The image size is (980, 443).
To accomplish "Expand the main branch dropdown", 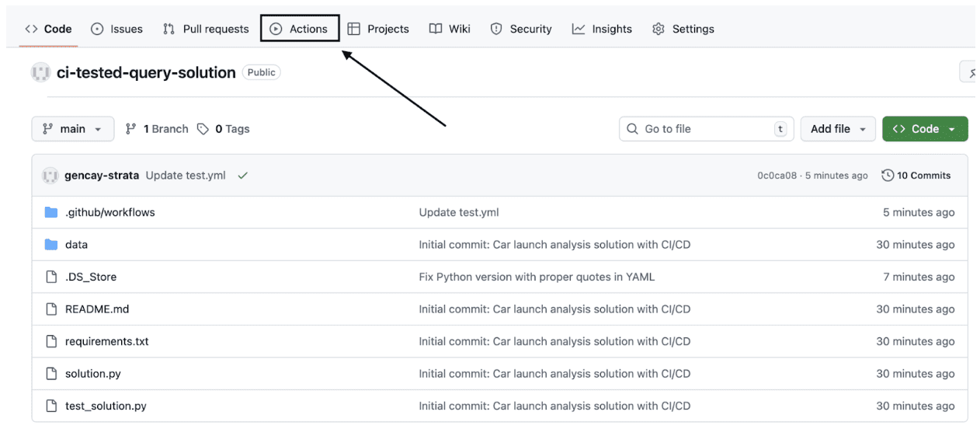I will (x=73, y=129).
